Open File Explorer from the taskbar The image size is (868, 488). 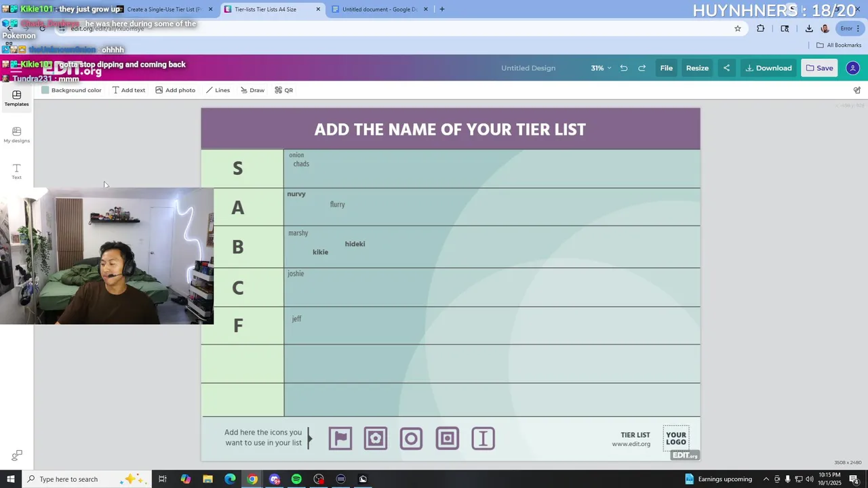click(208, 479)
